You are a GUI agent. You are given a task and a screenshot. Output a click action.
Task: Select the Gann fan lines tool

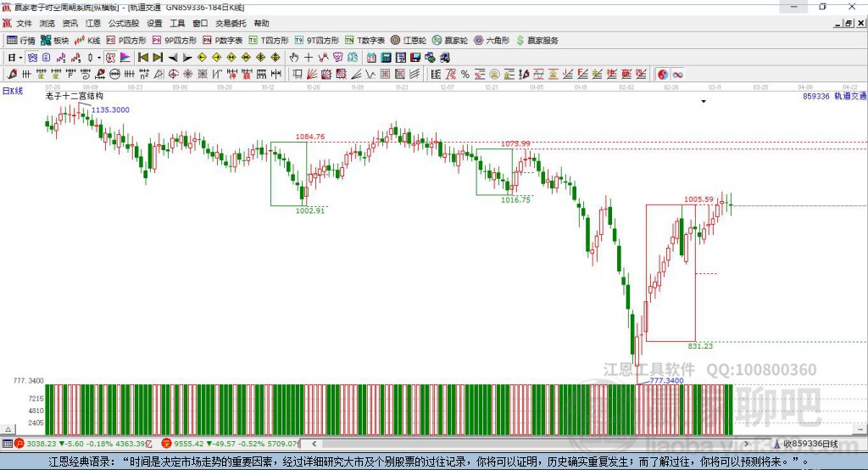(x=312, y=74)
